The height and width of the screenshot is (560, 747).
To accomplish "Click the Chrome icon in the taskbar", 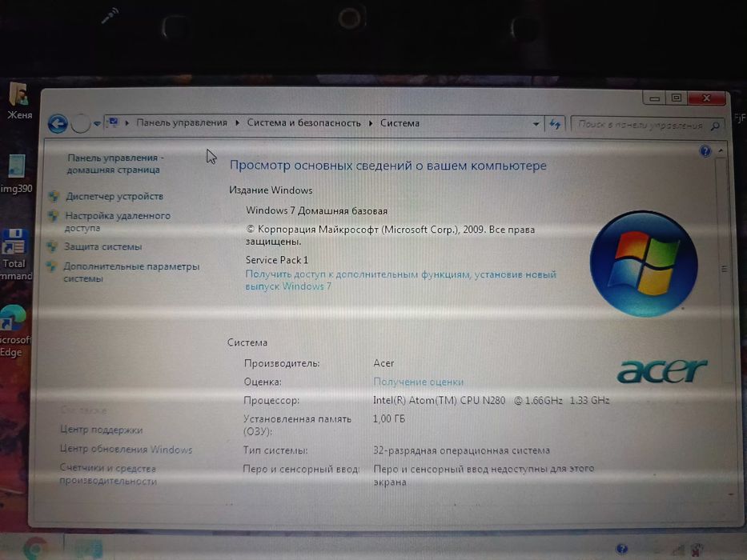I will pyautogui.click(x=35, y=548).
